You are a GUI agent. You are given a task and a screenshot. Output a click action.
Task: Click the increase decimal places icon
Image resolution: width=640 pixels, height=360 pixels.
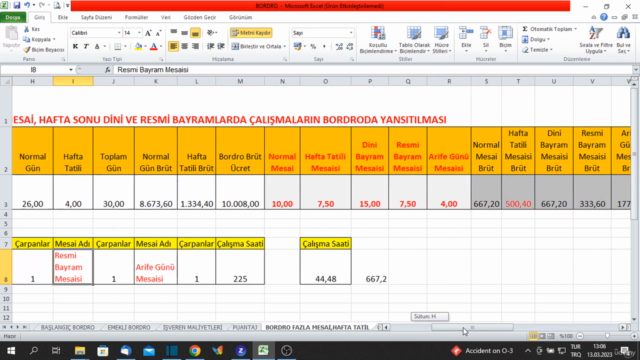pos(339,47)
